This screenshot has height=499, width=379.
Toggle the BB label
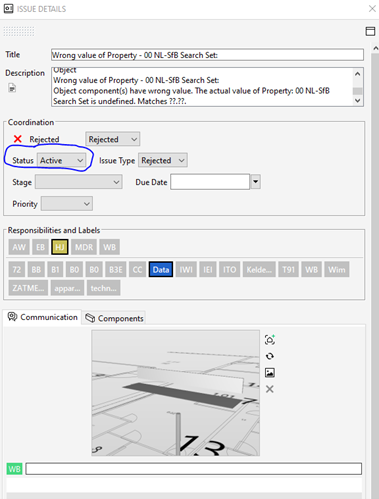tap(36, 269)
